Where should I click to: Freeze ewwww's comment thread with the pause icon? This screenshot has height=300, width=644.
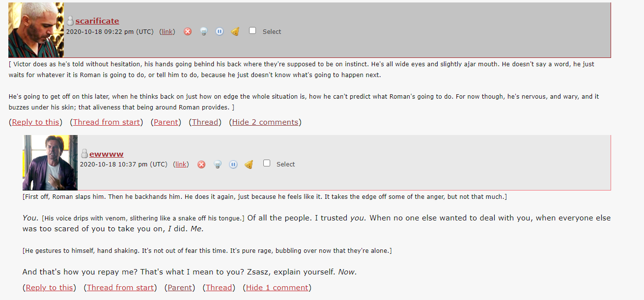[x=233, y=164]
